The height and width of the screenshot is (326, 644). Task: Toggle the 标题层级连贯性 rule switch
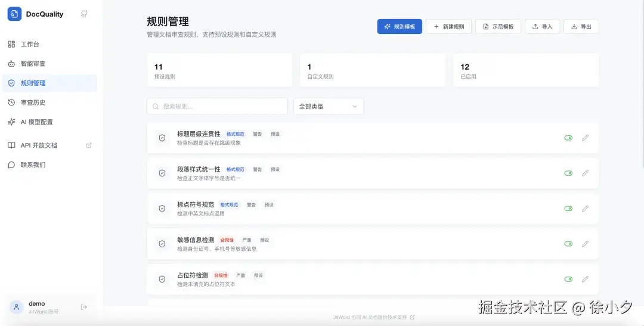[x=568, y=138]
